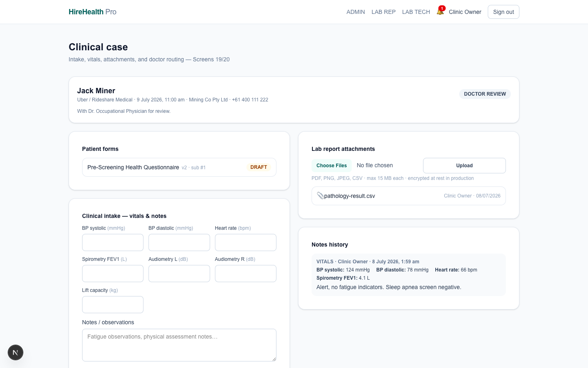Click the VITALS entry timestamp in Notes history
This screenshot has height=368, width=588.
point(396,262)
